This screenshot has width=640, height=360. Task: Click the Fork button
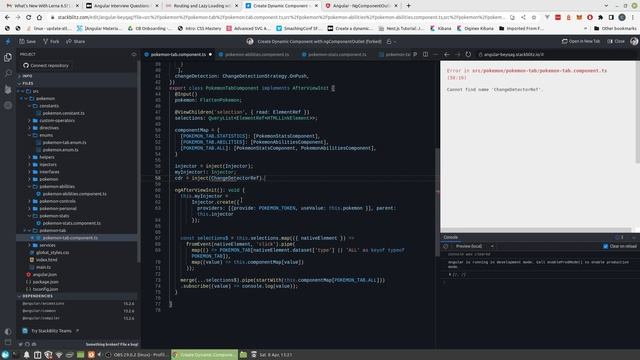click(51, 41)
